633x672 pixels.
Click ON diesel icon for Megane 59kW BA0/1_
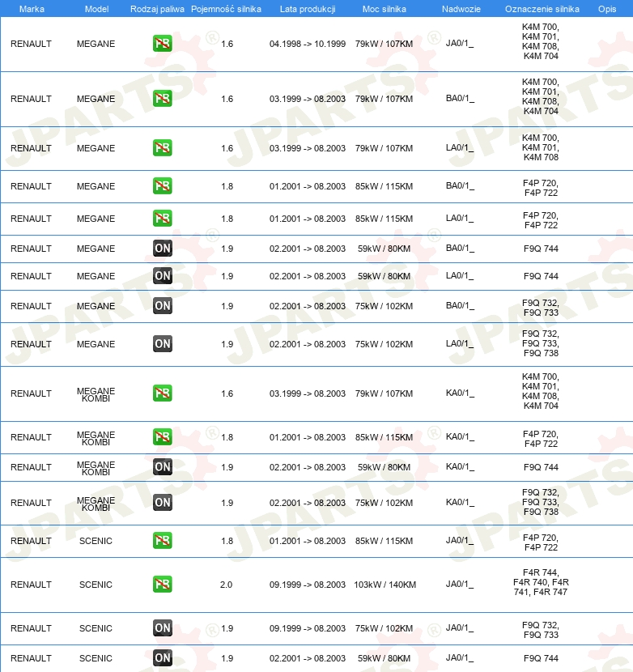click(x=163, y=248)
